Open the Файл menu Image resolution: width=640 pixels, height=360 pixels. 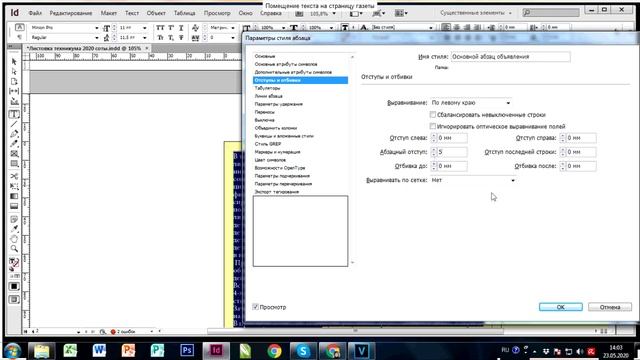(35, 13)
